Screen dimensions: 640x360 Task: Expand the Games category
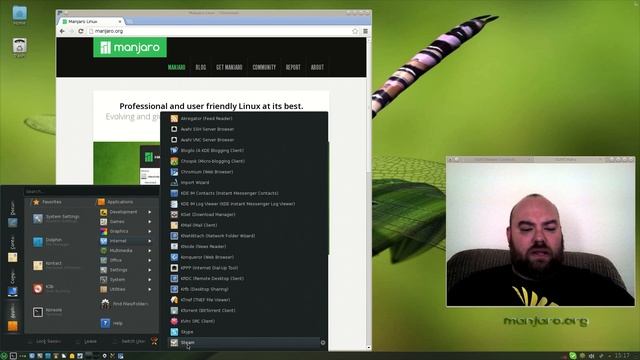click(126, 222)
